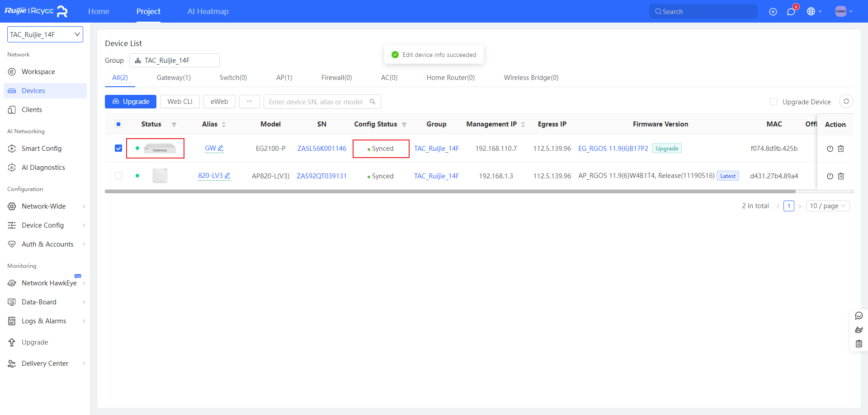Screen dimensions: 868x415
Task: Reboot the 820-LV3 device via power icon
Action: coord(830,176)
